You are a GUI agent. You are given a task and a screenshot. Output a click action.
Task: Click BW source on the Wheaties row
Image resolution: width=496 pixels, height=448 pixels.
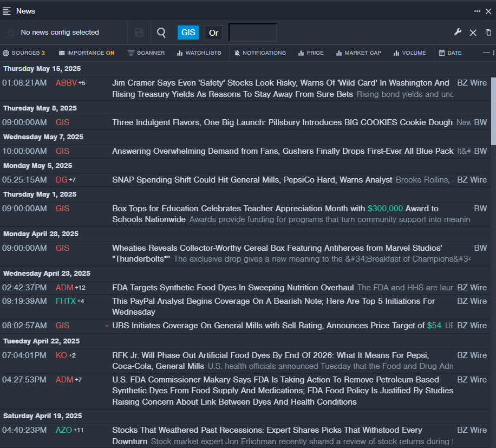point(480,248)
